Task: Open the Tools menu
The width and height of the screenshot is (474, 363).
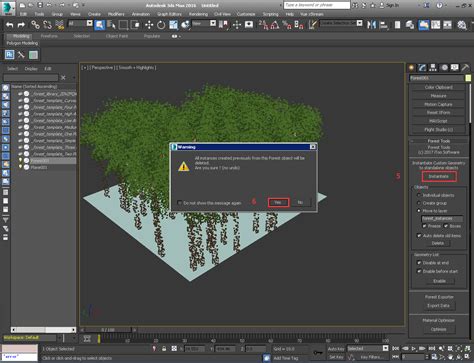Action: (x=39, y=14)
